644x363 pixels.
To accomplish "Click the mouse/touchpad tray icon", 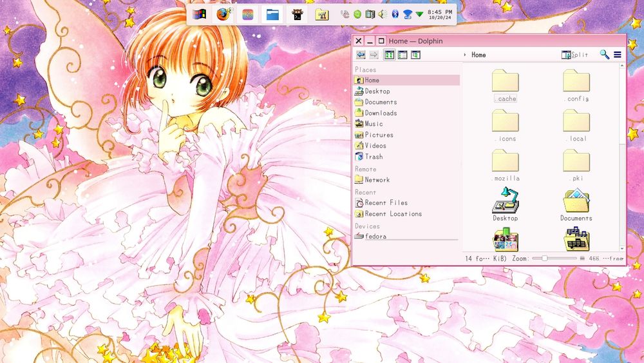I will pos(345,14).
